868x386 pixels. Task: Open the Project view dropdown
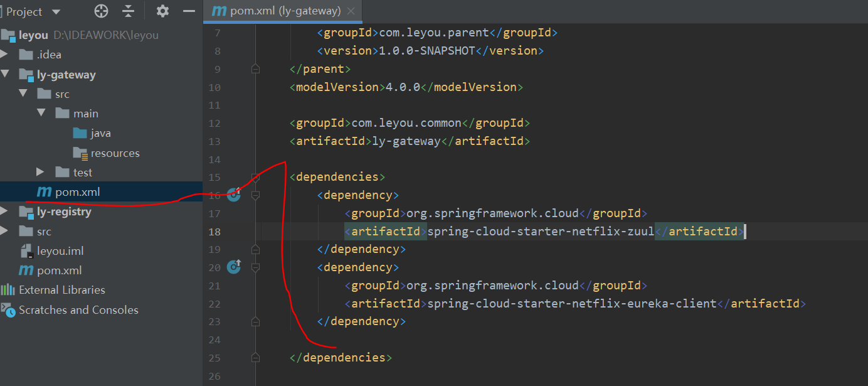coord(56,12)
